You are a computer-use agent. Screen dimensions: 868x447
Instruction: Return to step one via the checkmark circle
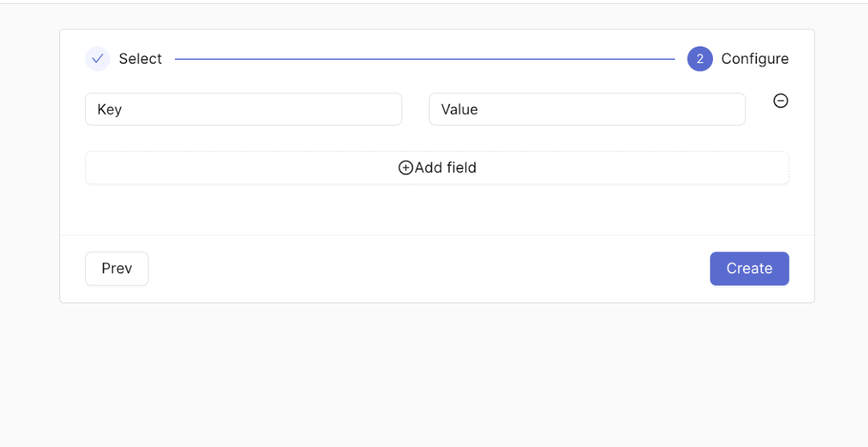tap(97, 59)
